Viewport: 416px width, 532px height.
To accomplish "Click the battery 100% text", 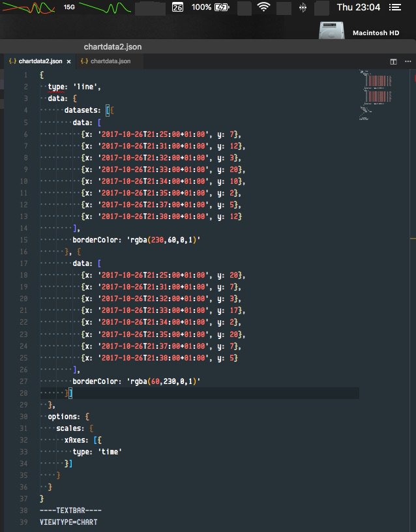I will (x=201, y=7).
